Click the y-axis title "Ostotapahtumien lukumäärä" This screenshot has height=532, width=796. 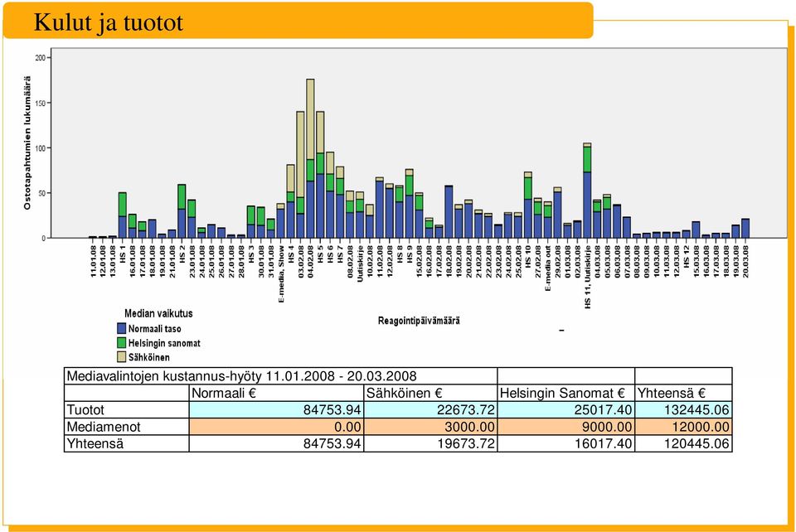pos(27,143)
